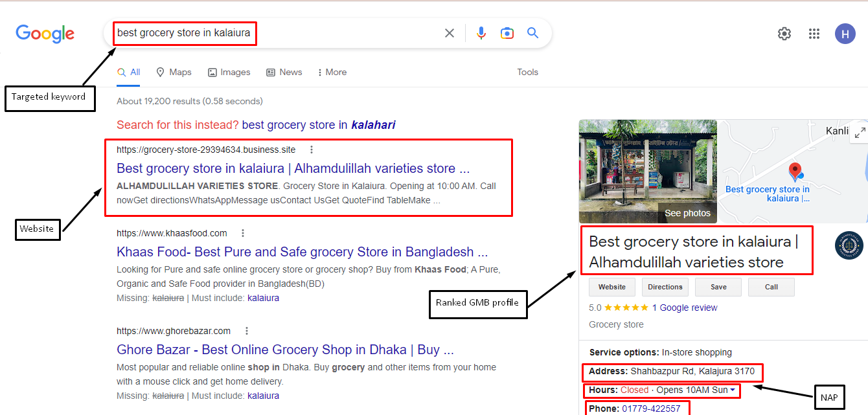Click the Website button in the business panel
Viewport: 868px width, 415px height.
[611, 287]
